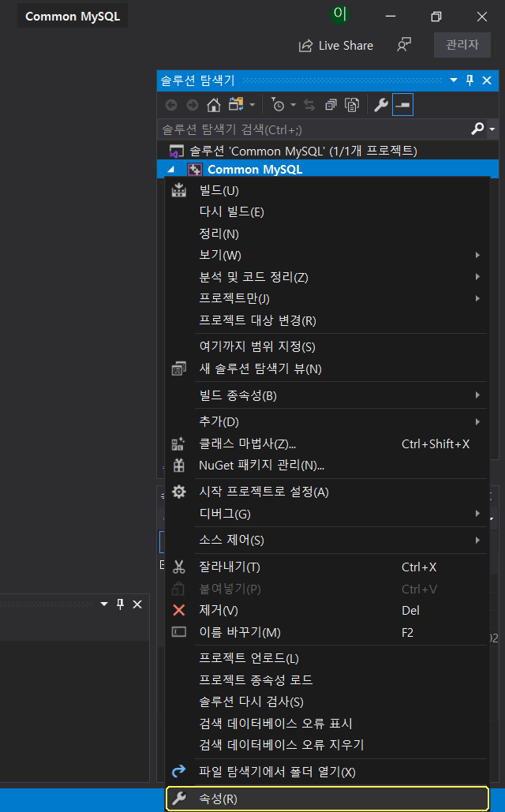This screenshot has width=505, height=812.
Task: Click the Live Share button
Action: [x=336, y=46]
